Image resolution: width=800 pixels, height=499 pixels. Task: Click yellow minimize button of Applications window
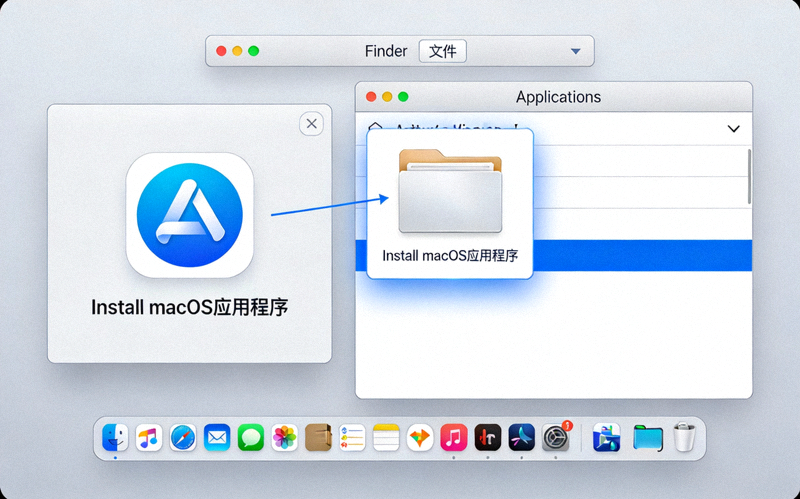(387, 97)
